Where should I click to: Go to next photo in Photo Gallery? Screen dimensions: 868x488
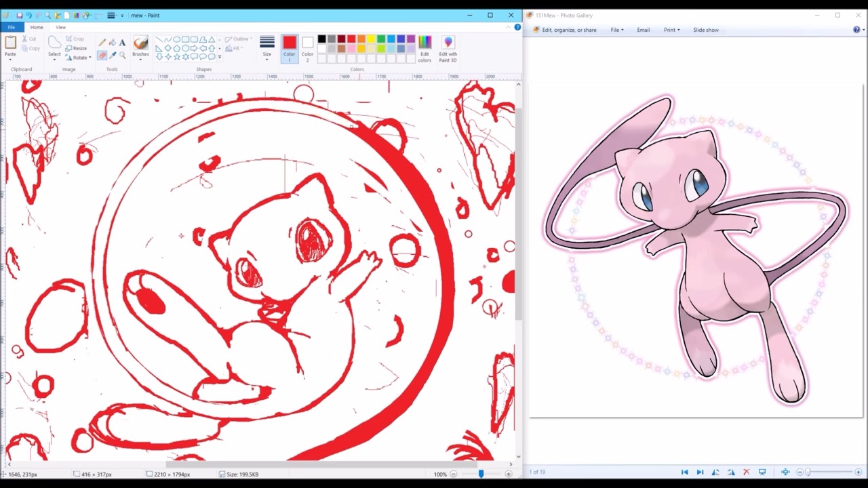[x=700, y=472]
